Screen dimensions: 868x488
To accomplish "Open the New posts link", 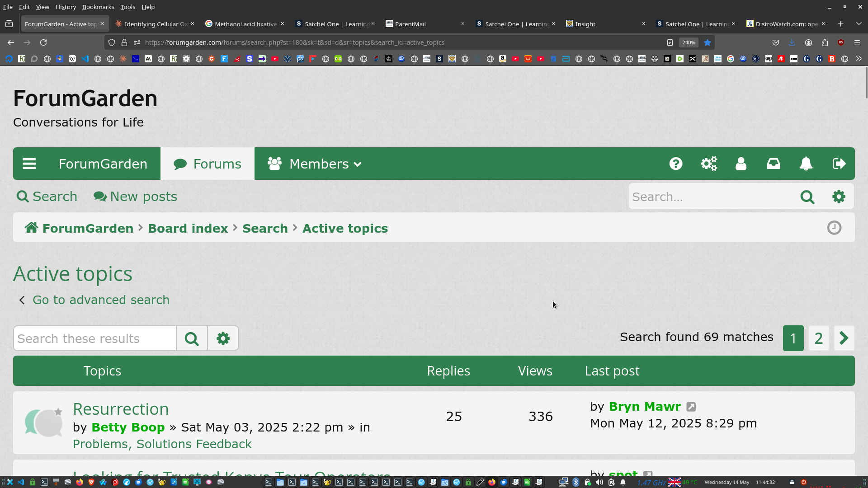I will (x=135, y=197).
